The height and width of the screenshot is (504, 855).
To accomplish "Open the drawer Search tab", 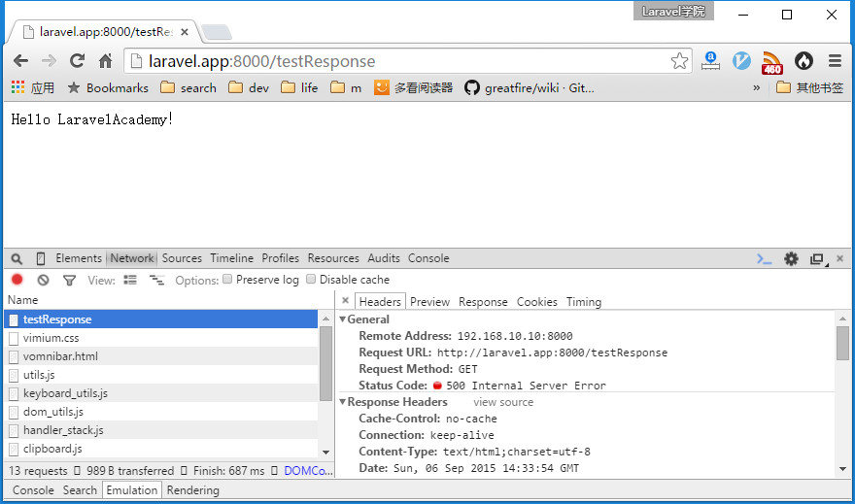I will 80,490.
